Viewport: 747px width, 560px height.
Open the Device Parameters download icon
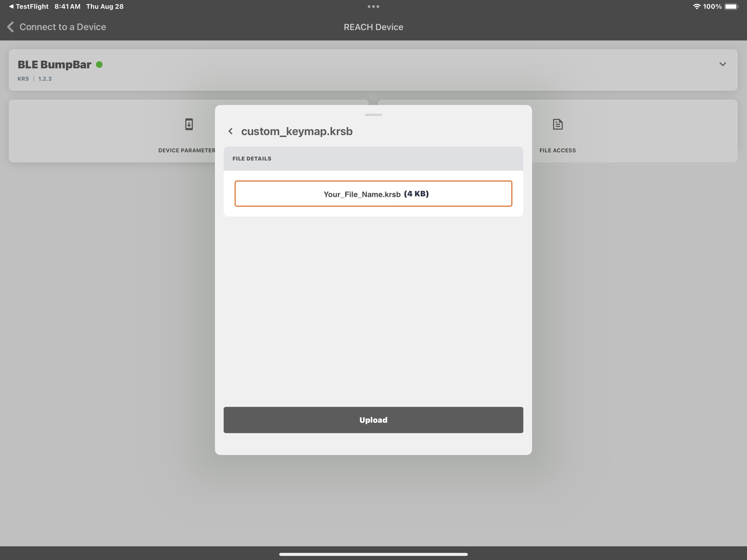click(189, 124)
